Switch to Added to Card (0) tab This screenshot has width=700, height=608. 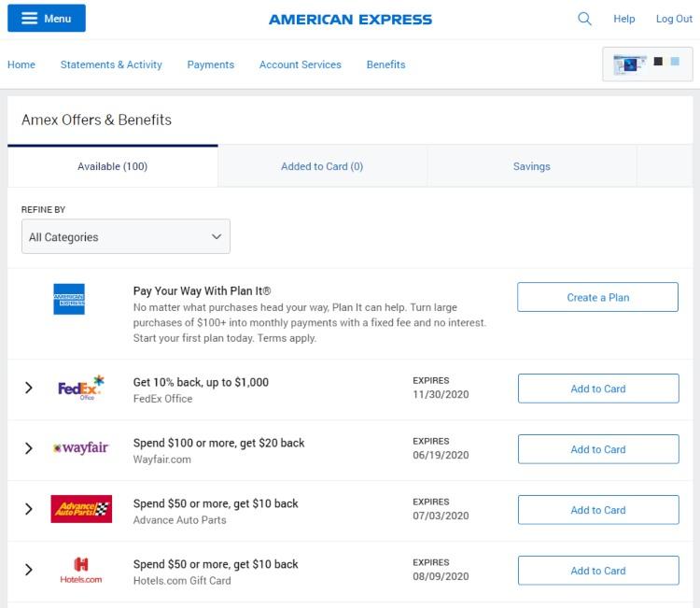322,166
